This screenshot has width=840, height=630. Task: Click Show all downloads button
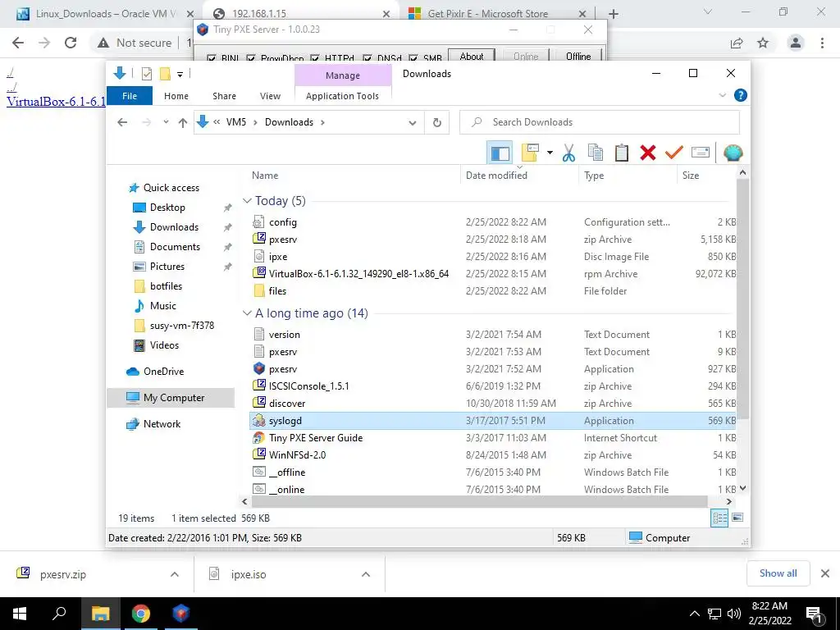click(778, 573)
